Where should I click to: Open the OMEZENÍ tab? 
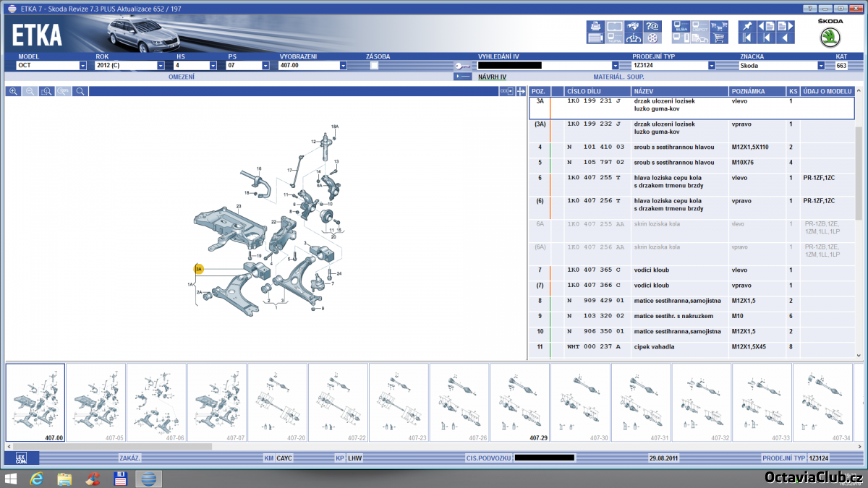[x=182, y=76]
